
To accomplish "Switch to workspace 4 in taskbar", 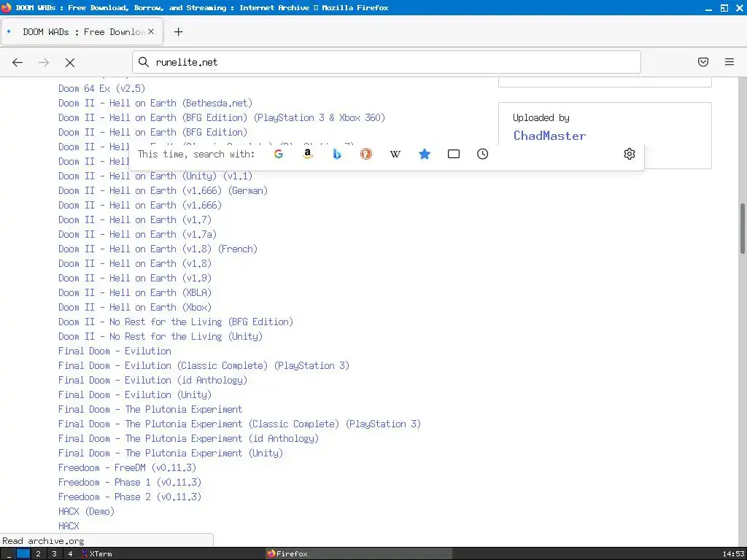I will point(70,554).
